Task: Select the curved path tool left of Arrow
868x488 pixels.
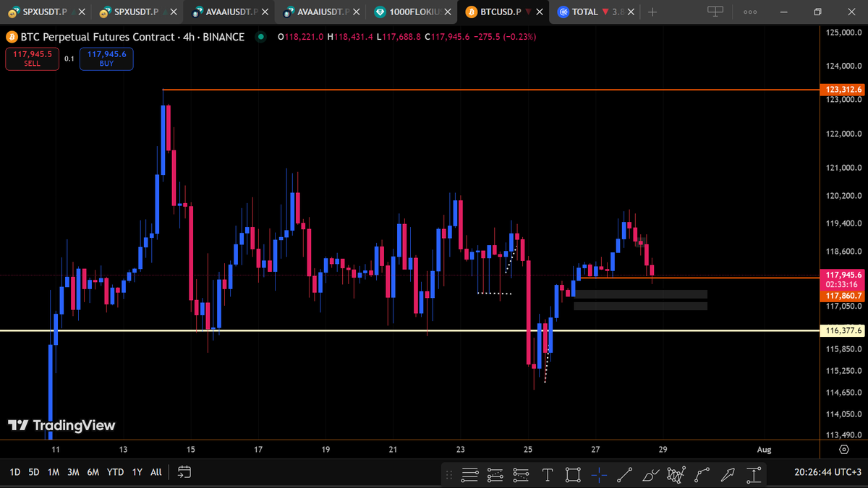Action: point(702,475)
